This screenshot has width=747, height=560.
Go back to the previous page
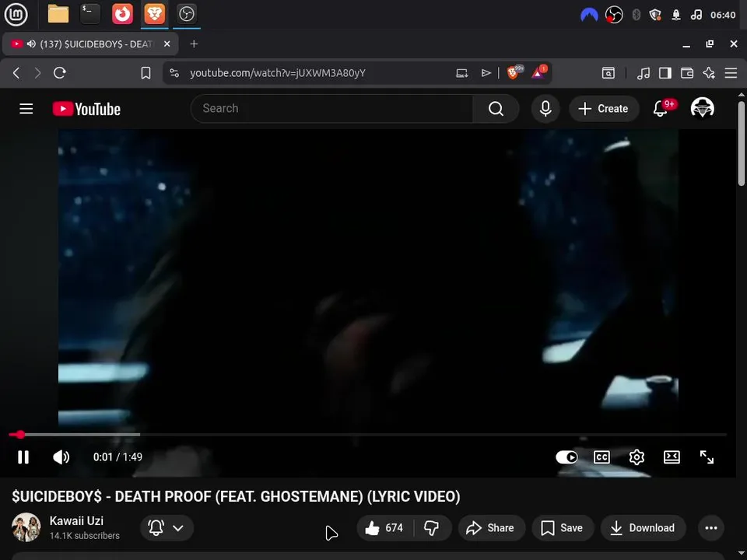tap(16, 73)
